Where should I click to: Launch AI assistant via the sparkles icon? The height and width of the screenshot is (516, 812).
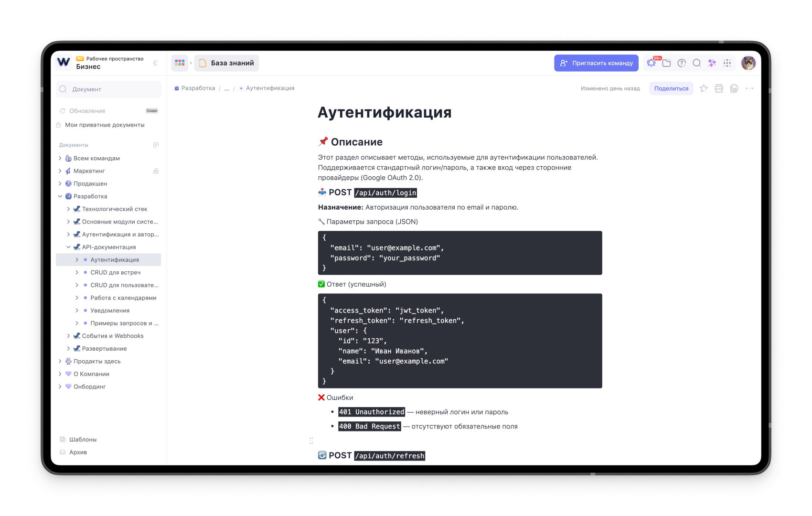click(712, 63)
